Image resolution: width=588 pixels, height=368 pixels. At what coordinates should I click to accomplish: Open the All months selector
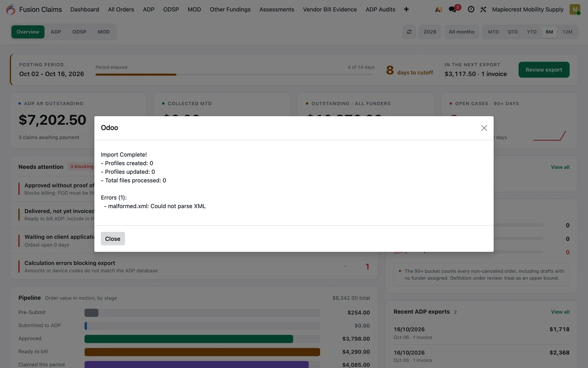(x=462, y=32)
